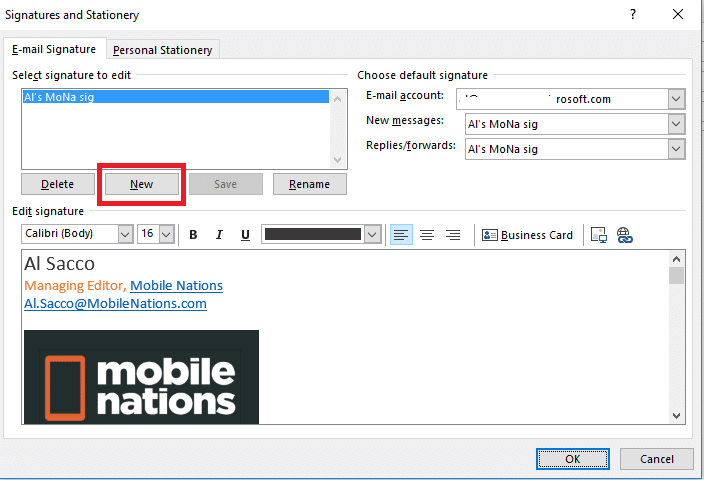
Task: Click the New signature button
Action: [x=141, y=185]
